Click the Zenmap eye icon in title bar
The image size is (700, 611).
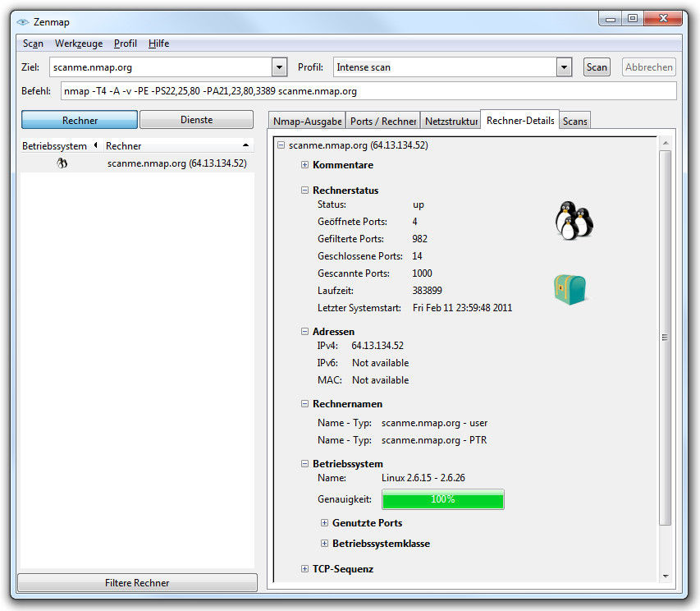point(23,22)
